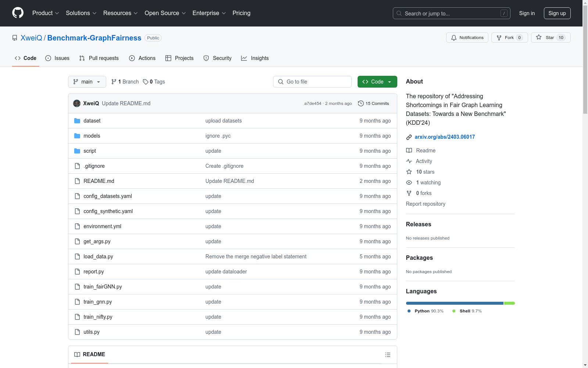Screen dimensions: 588x368
Task: Expand the Resources menu
Action: pyautogui.click(x=121, y=13)
